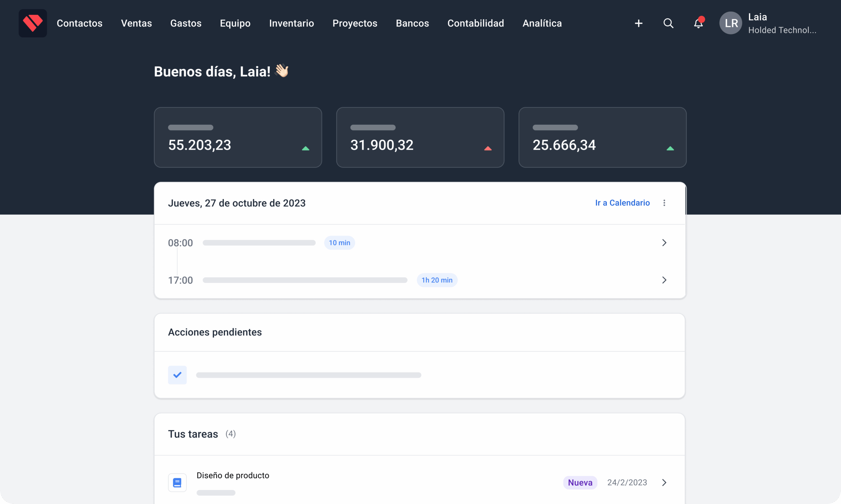
Task: Click the LR user avatar
Action: tap(731, 23)
